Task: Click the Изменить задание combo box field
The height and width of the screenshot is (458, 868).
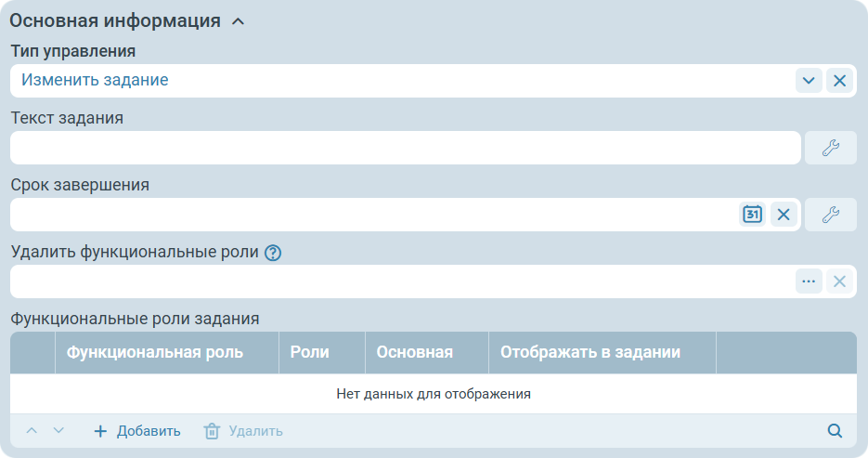Action: (x=399, y=81)
